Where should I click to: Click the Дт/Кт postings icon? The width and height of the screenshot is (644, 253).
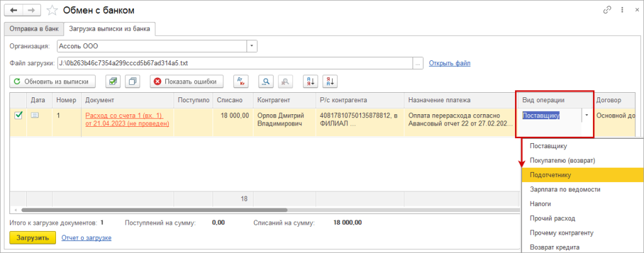[x=241, y=81]
